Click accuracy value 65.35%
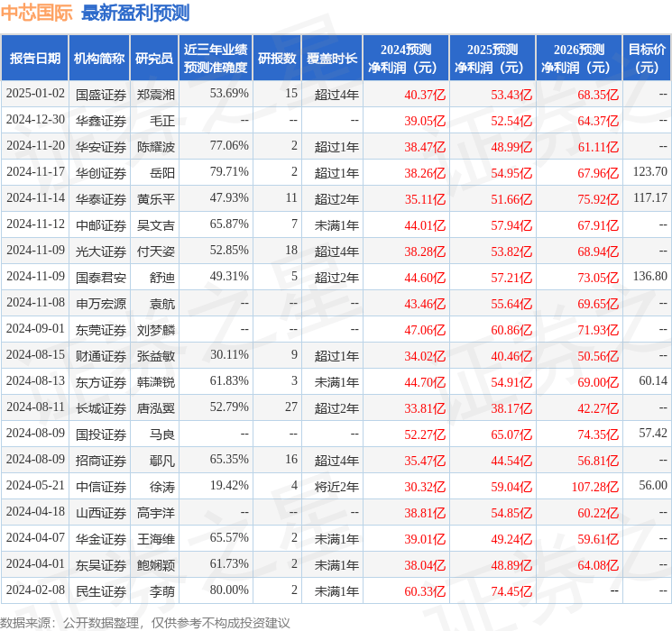Screen dimensions: 672x631 (x=229, y=459)
